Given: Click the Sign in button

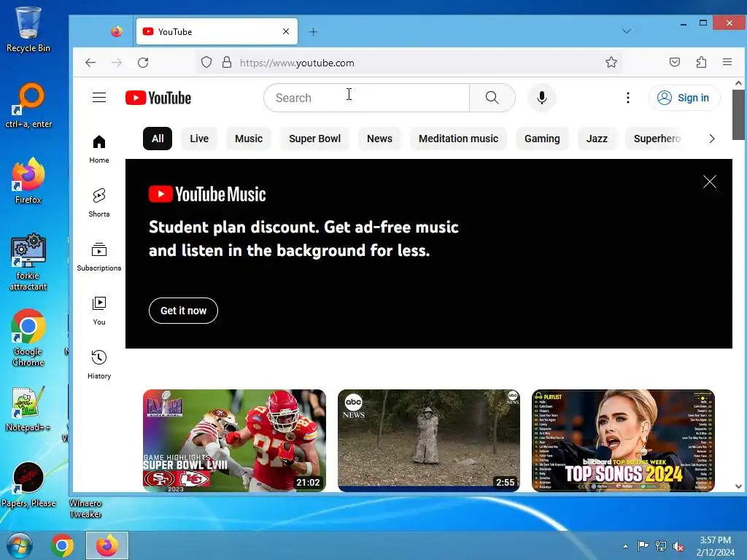Looking at the screenshot, I should [684, 98].
